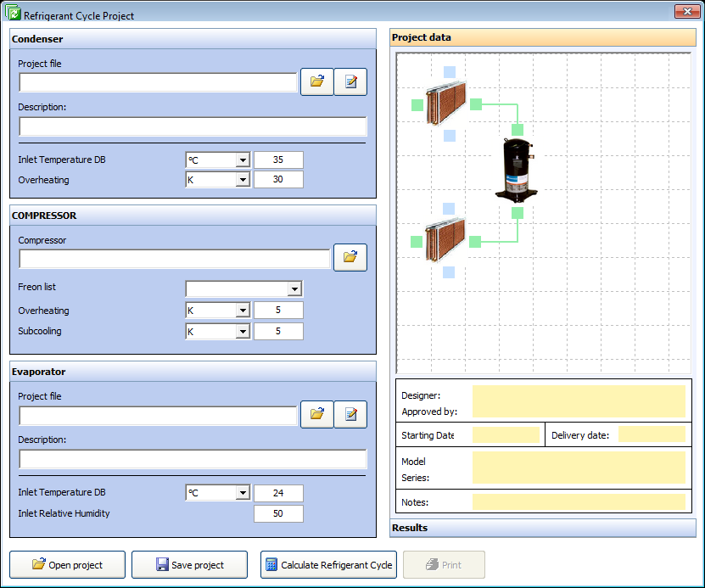The height and width of the screenshot is (588, 705).
Task: Select the compressor image in diagram
Action: coord(516,170)
